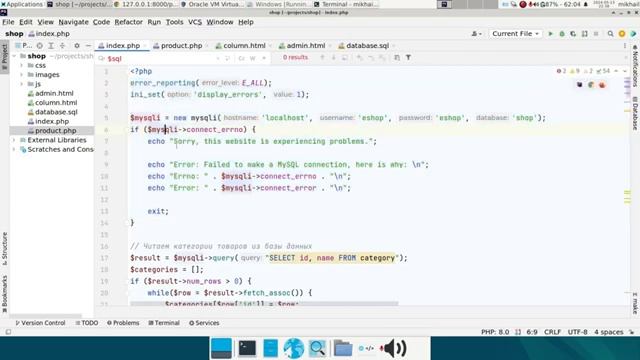Open the TODO tool window
The width and height of the screenshot is (640, 360).
[x=87, y=323]
